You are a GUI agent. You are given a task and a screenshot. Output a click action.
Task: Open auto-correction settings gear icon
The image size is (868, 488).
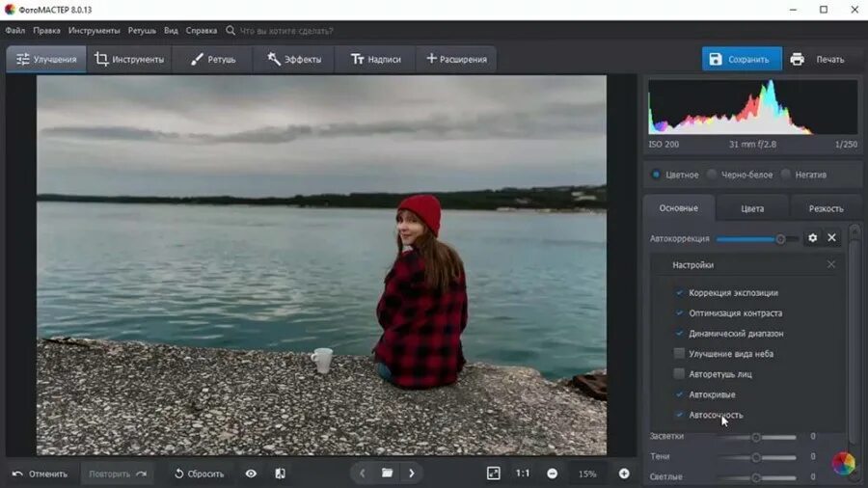(x=812, y=238)
